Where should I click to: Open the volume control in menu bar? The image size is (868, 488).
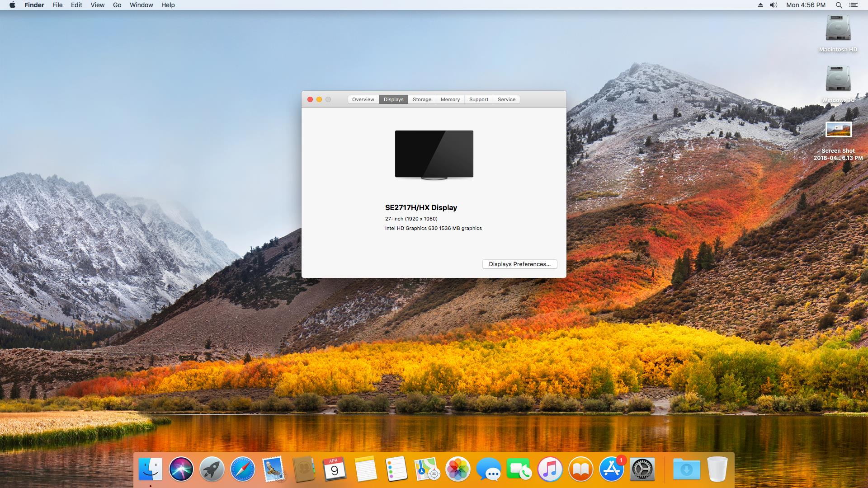[x=774, y=5]
